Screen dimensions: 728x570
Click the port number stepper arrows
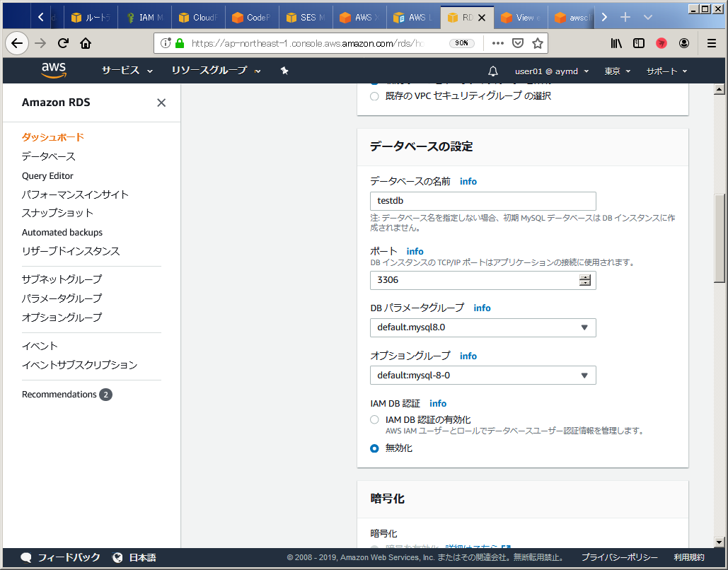click(584, 280)
